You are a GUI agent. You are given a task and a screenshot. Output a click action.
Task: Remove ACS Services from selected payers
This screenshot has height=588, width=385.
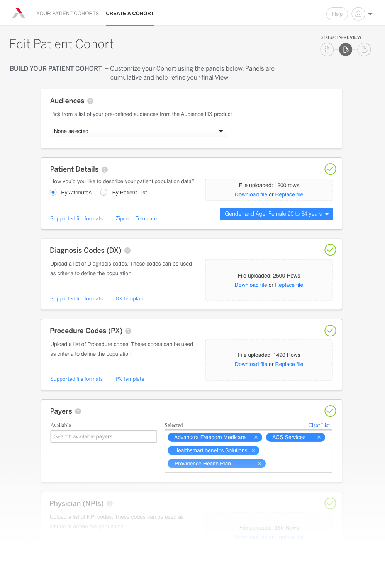[319, 437]
